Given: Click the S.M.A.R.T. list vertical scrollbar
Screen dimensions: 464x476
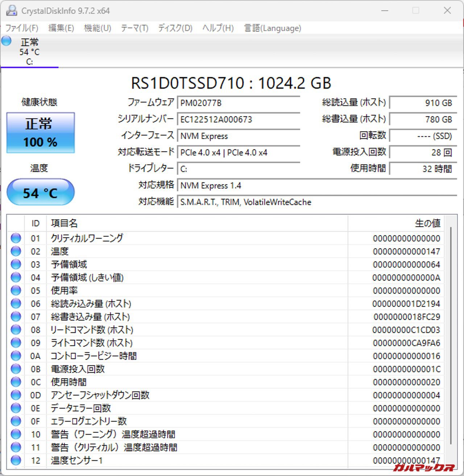Looking at the screenshot, I should click(451, 326).
